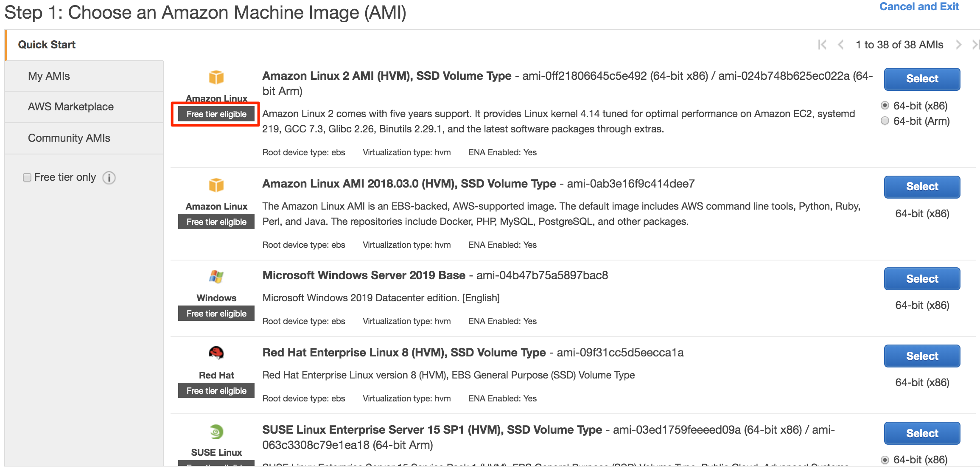This screenshot has height=471, width=980.
Task: Click the 'Step 1: Choose an Amazon Machine Image' heading
Action: pyautogui.click(x=205, y=13)
